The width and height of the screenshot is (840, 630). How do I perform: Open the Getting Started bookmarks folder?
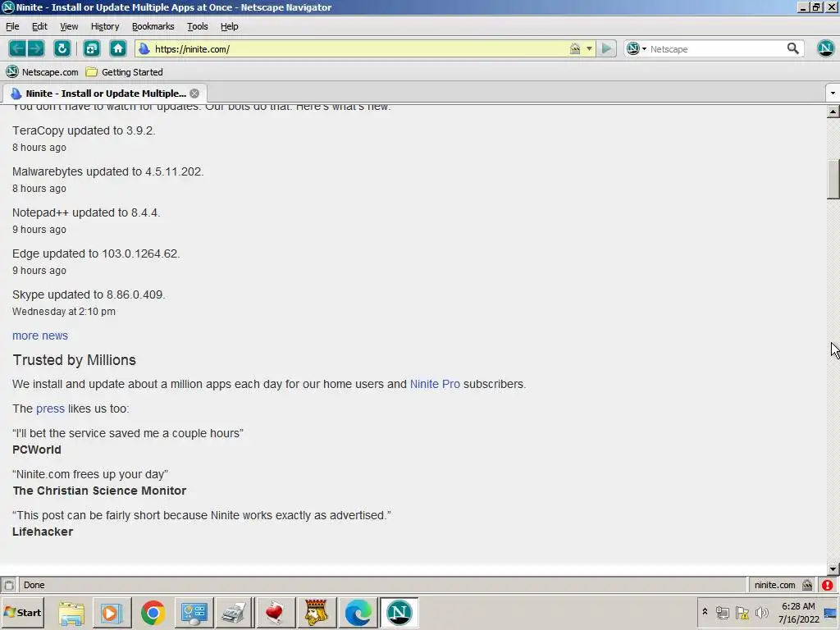pyautogui.click(x=125, y=72)
